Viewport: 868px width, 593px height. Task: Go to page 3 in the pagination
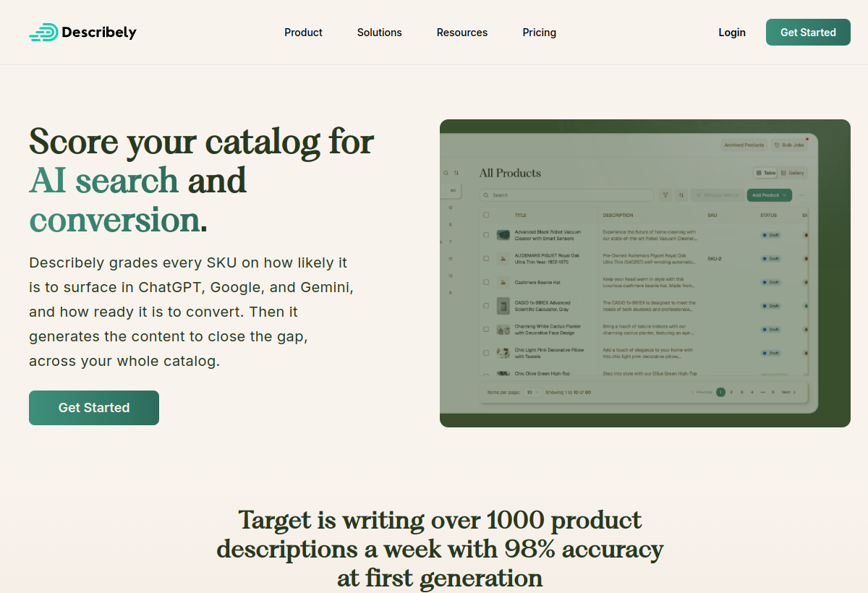741,392
